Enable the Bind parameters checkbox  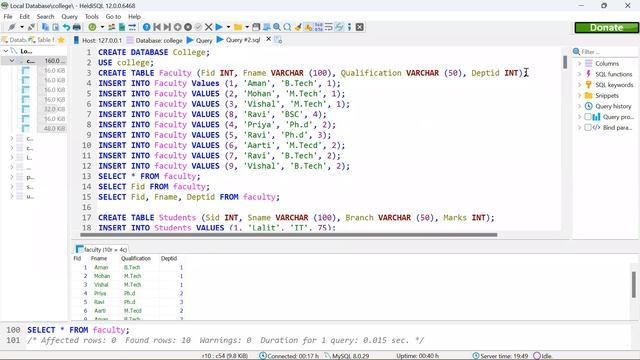pos(588,127)
